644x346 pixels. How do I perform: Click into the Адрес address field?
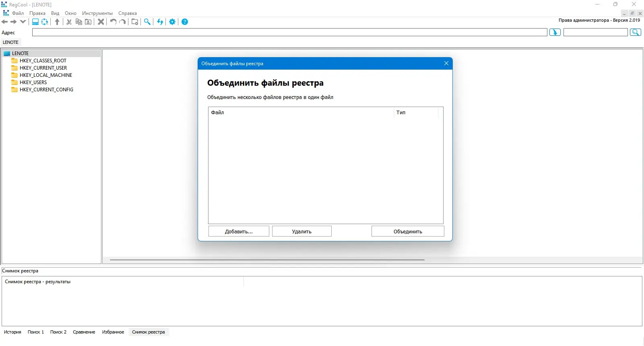(x=290, y=32)
